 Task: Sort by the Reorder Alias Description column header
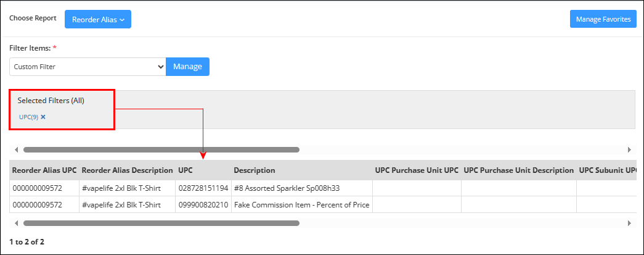tap(128, 170)
